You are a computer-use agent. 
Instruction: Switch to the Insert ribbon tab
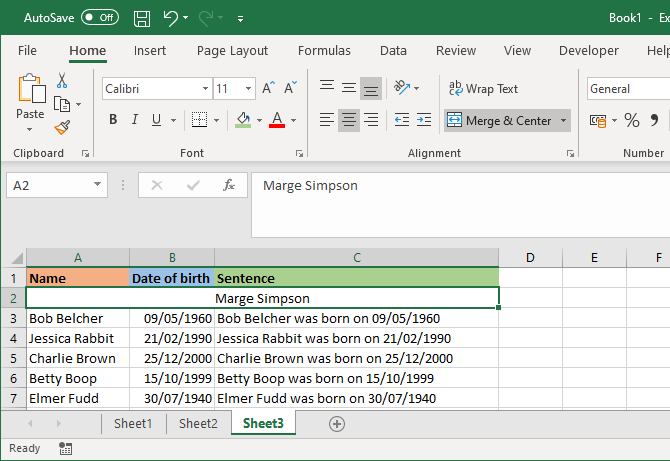coord(150,50)
